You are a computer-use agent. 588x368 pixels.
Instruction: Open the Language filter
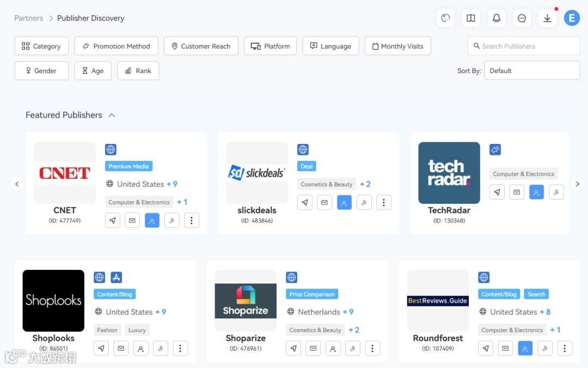pyautogui.click(x=331, y=46)
